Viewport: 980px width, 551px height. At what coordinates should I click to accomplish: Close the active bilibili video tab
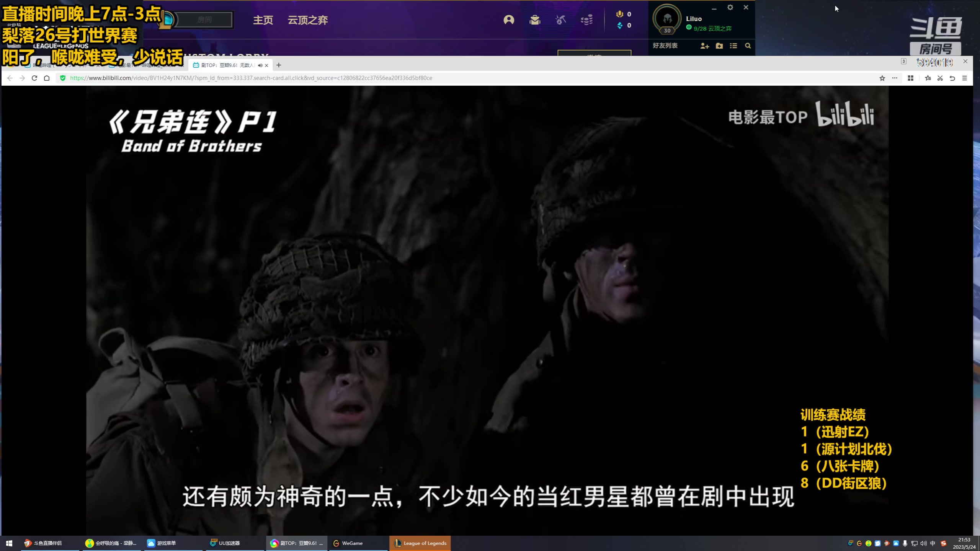click(x=267, y=65)
